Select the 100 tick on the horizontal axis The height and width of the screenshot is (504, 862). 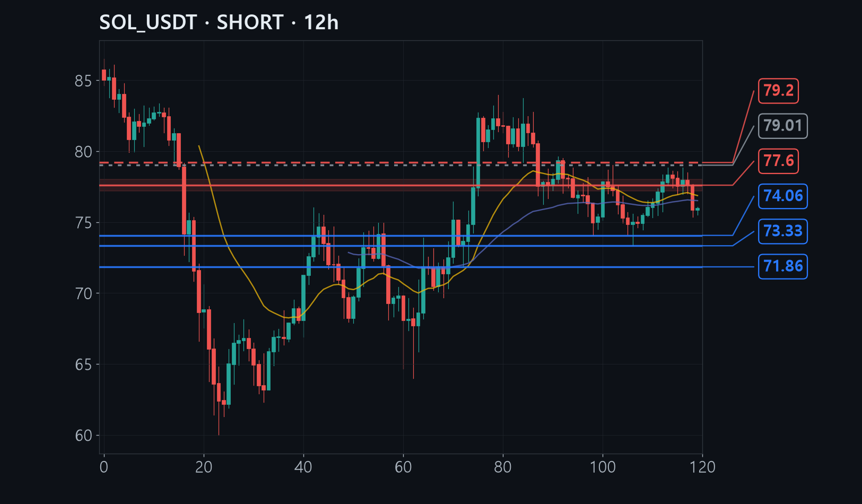pyautogui.click(x=603, y=467)
